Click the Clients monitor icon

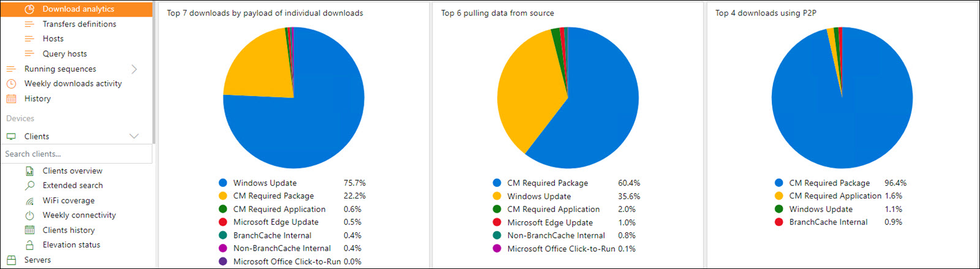point(11,137)
